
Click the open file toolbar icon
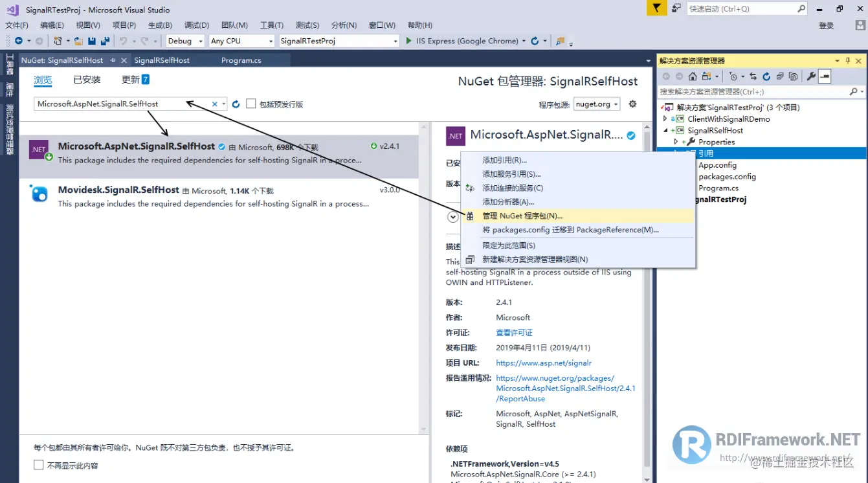tap(78, 41)
